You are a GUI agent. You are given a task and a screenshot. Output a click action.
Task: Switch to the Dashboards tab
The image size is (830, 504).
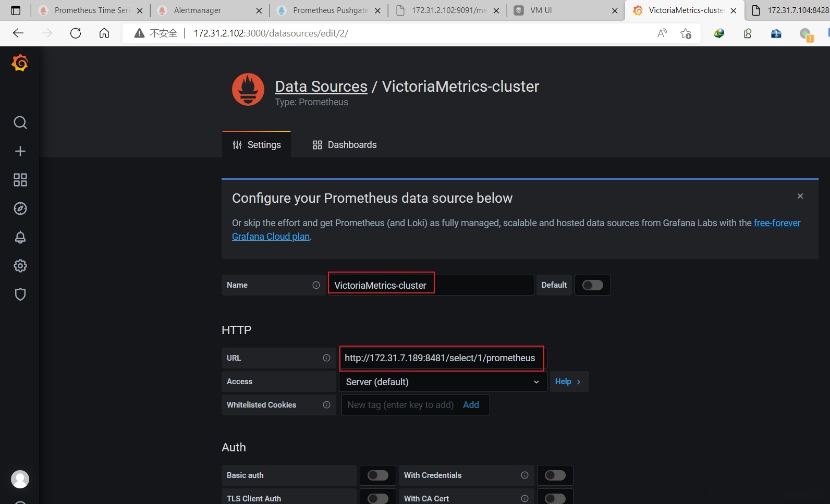pos(345,144)
